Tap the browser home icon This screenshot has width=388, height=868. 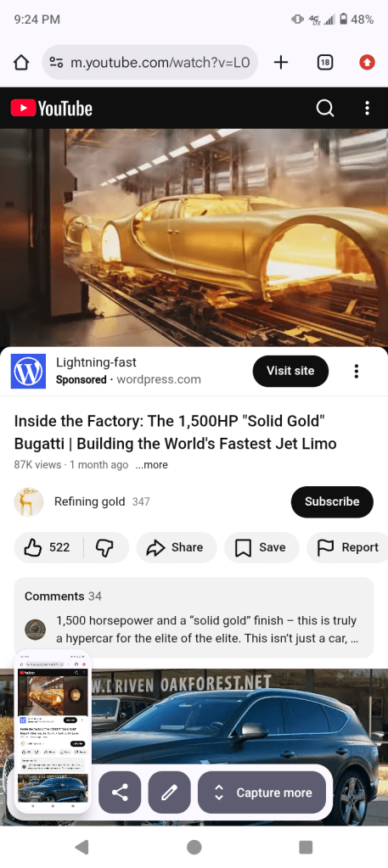(x=21, y=63)
